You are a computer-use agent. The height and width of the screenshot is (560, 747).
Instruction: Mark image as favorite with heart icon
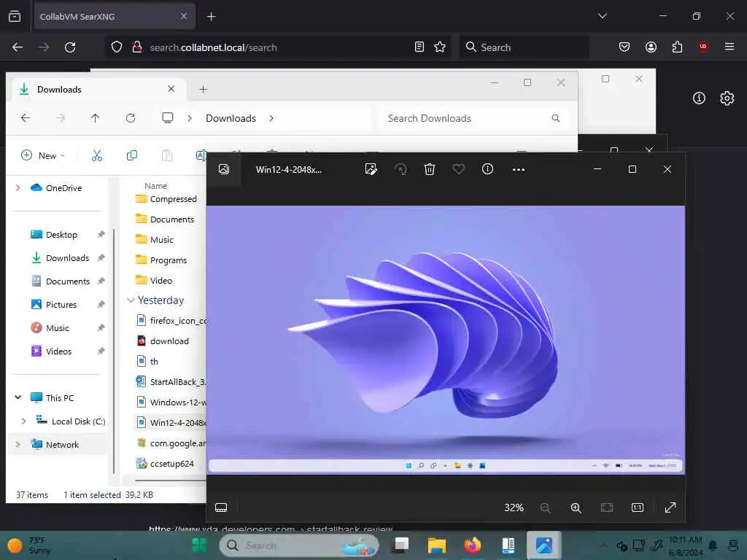coord(458,169)
